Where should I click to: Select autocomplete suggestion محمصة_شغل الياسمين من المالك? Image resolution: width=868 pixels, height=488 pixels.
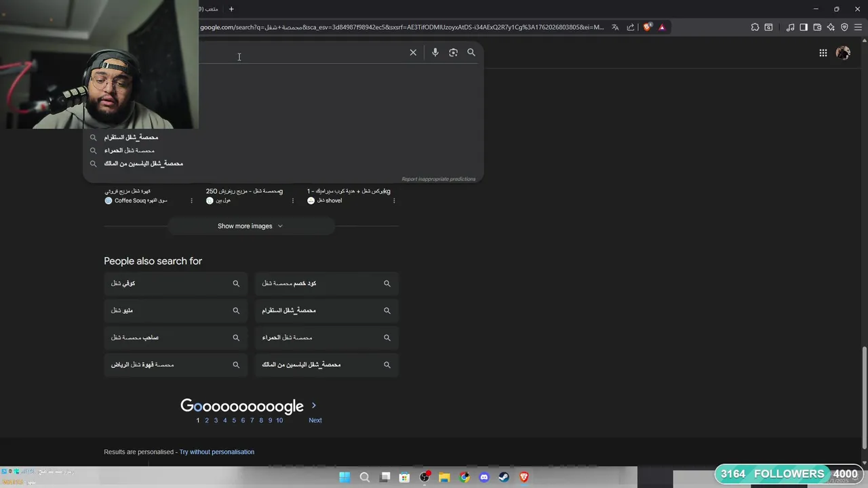point(143,163)
